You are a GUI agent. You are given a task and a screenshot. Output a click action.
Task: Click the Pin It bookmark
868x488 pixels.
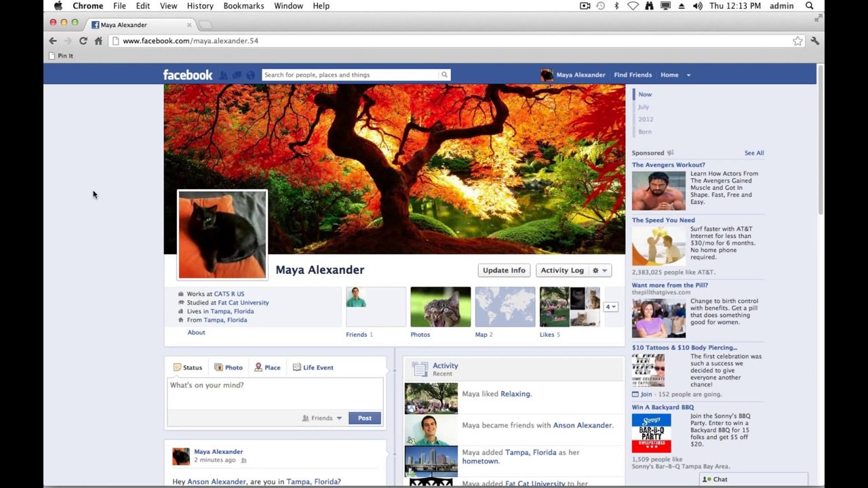[x=61, y=56]
